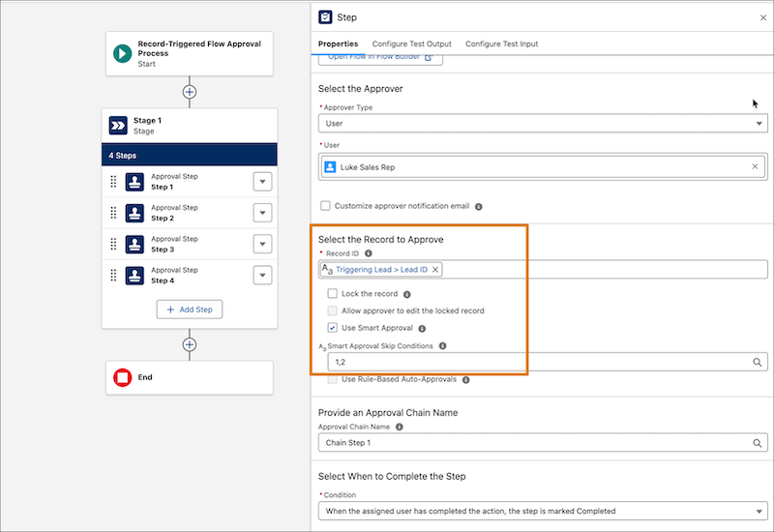Select the Step 4 label

[x=163, y=281]
